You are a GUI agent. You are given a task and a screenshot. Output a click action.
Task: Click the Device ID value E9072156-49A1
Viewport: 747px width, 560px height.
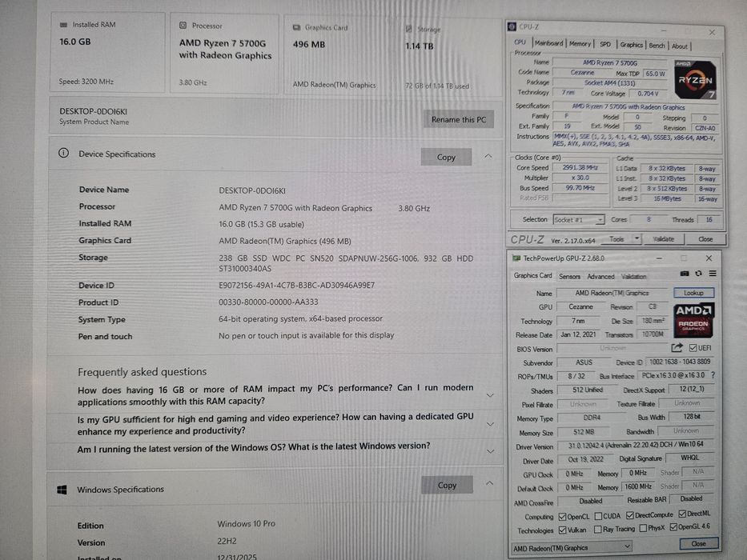(x=296, y=286)
